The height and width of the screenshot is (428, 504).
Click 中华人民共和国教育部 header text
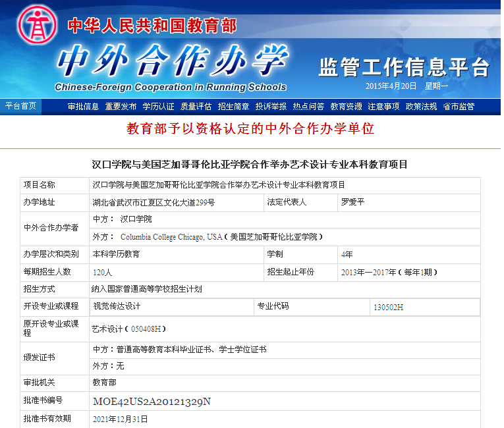coord(152,26)
